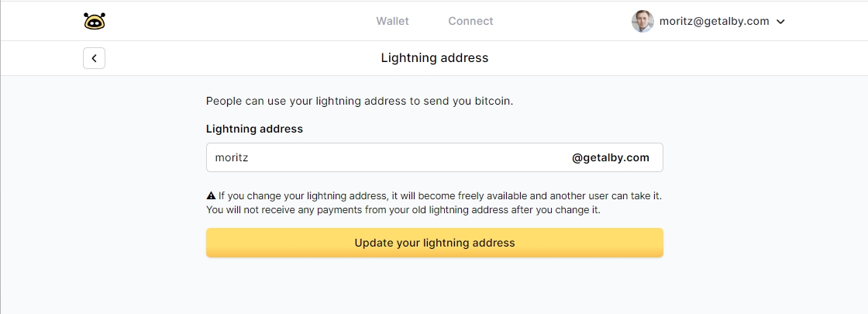Click the Alby bee logo
The width and height of the screenshot is (868, 314).
click(x=94, y=21)
